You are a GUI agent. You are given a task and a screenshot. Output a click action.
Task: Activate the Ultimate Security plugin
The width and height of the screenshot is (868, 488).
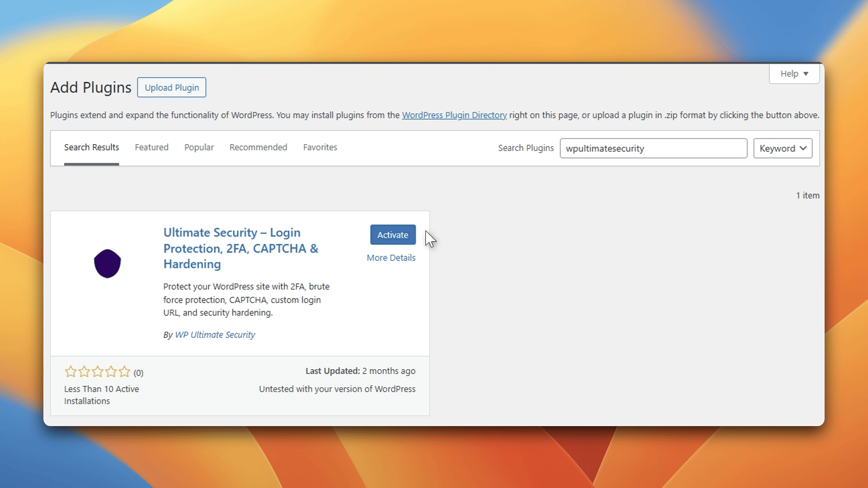pyautogui.click(x=392, y=235)
